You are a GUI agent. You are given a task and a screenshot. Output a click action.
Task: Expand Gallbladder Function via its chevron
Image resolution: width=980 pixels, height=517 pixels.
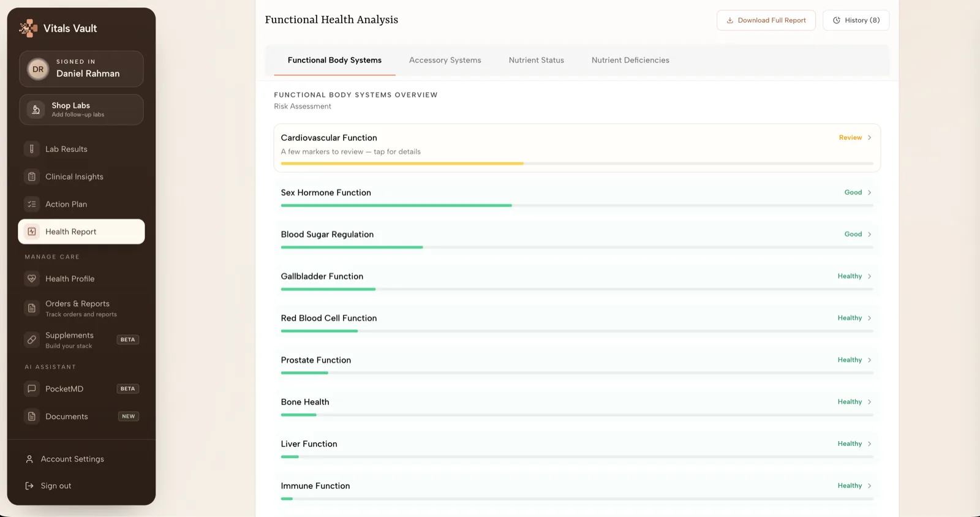point(869,276)
